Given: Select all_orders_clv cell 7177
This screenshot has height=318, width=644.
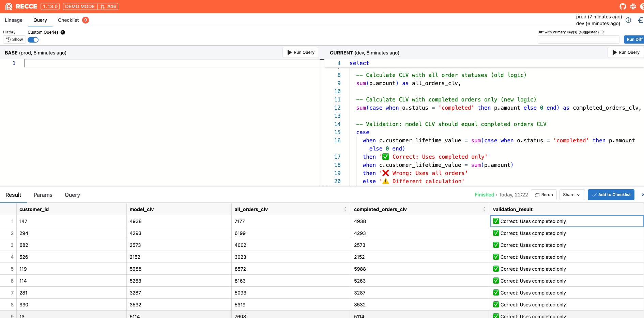Looking at the screenshot, I should [x=291, y=221].
